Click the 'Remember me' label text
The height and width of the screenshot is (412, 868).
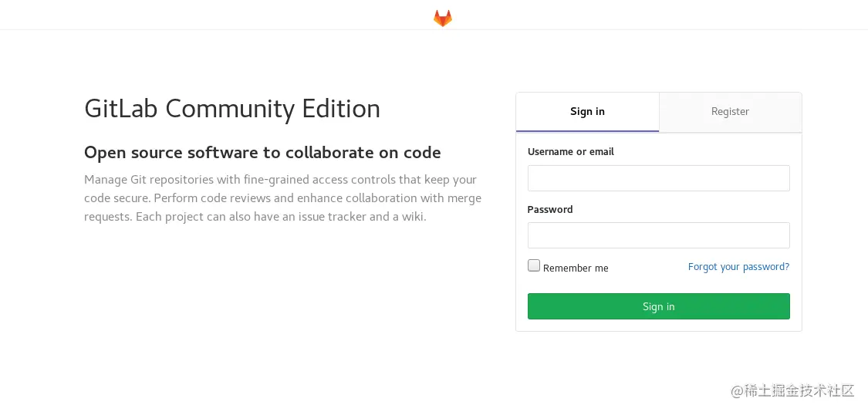coord(576,268)
